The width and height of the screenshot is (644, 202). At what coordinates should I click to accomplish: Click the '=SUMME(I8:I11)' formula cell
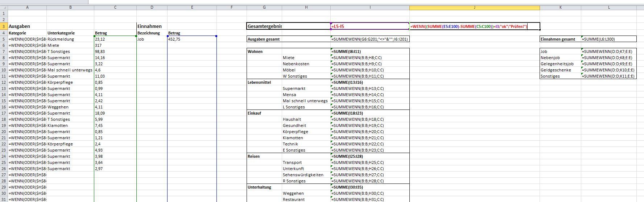[370, 51]
